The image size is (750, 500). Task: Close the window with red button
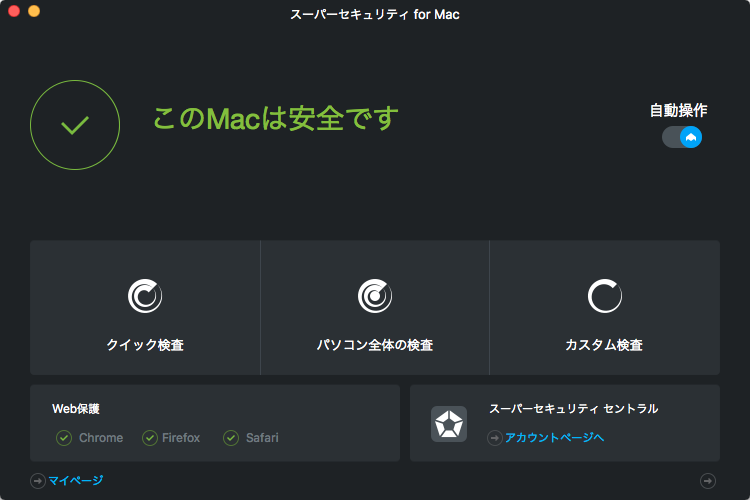pos(14,11)
